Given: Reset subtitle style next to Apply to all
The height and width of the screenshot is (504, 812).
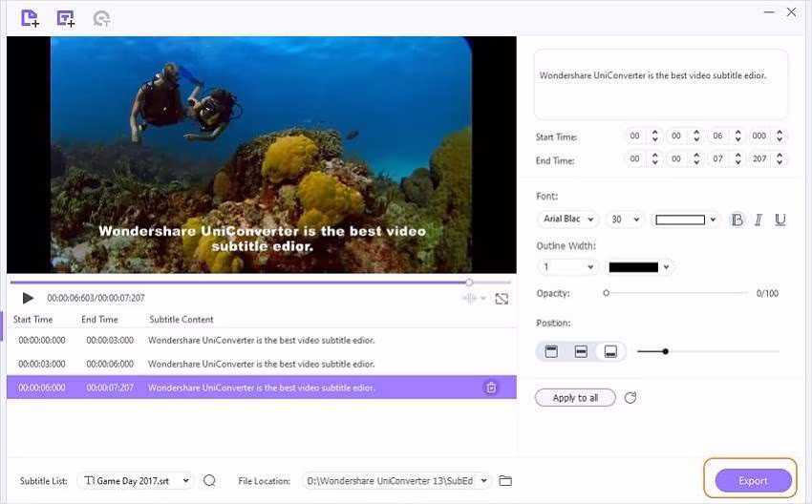Looking at the screenshot, I should [630, 398].
